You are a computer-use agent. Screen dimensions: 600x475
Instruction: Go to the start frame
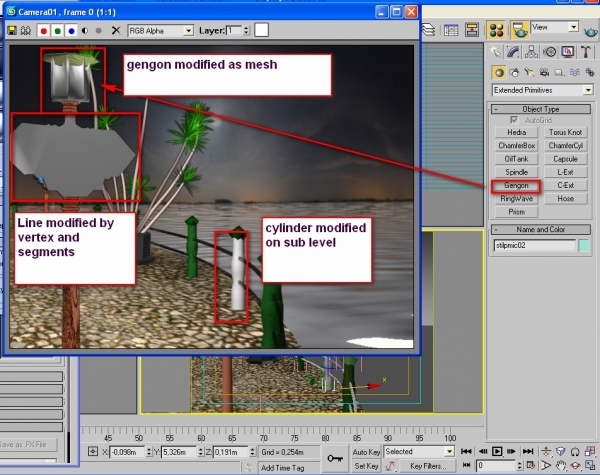coord(466,452)
